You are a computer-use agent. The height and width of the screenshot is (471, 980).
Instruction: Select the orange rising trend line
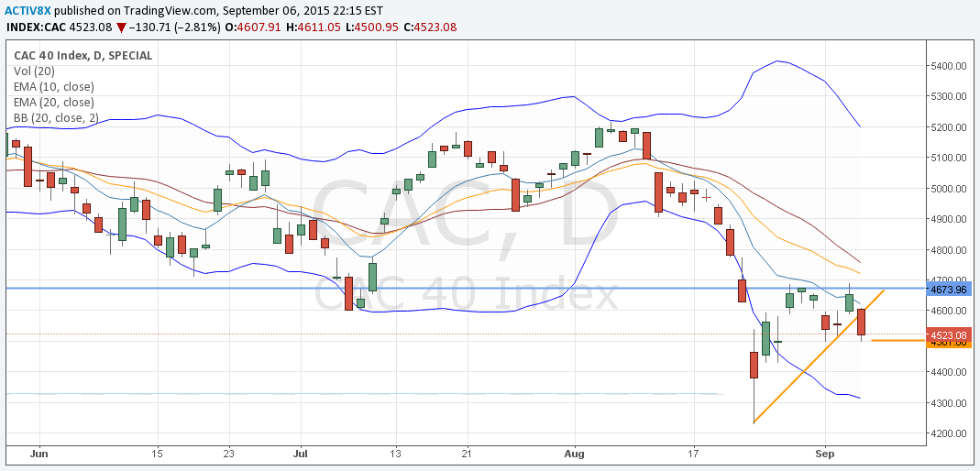tap(819, 356)
